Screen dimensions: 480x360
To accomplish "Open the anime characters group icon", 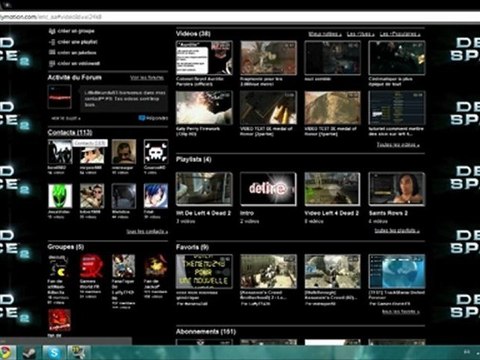I will (x=124, y=266).
